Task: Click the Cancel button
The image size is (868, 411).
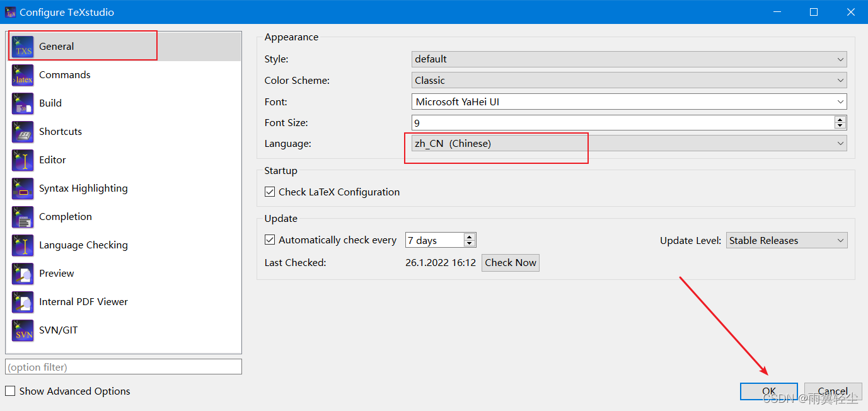Action: click(x=833, y=391)
